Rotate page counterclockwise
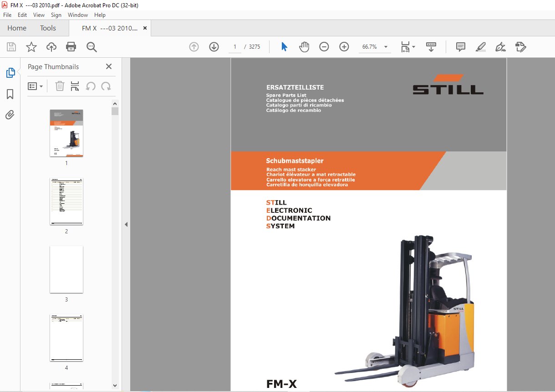The height and width of the screenshot is (392, 555). tap(91, 86)
